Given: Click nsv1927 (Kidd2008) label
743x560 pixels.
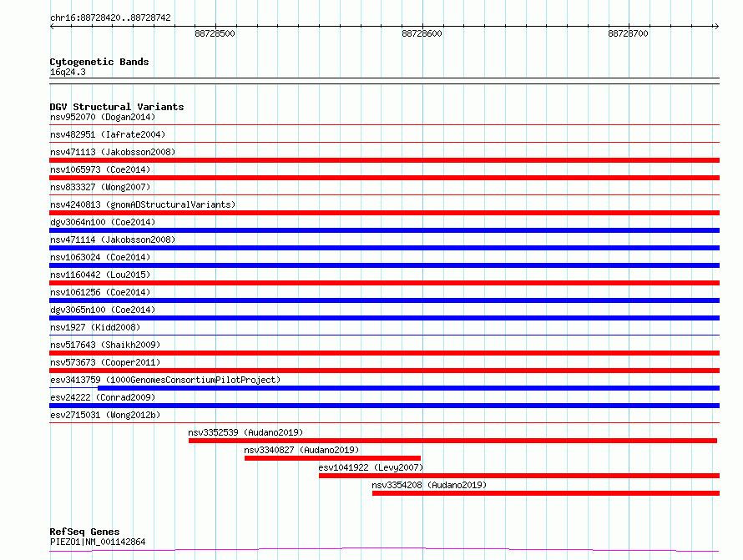Looking at the screenshot, I should [x=95, y=327].
